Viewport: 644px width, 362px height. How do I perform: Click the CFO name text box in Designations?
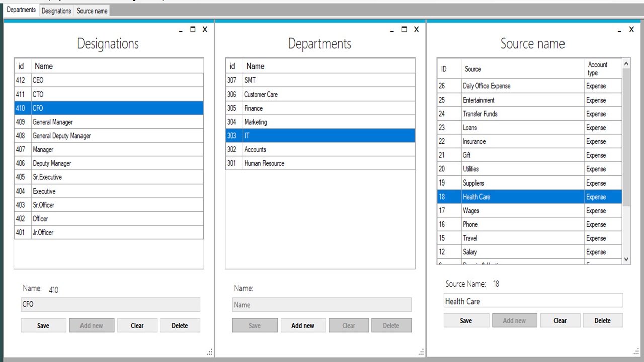tap(110, 304)
